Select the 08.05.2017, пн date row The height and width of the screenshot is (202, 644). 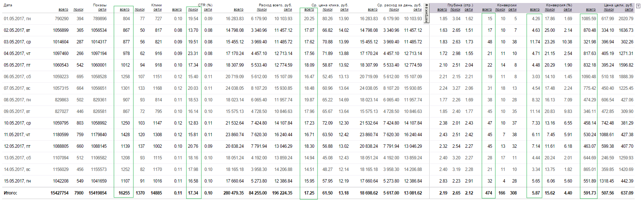18,100
